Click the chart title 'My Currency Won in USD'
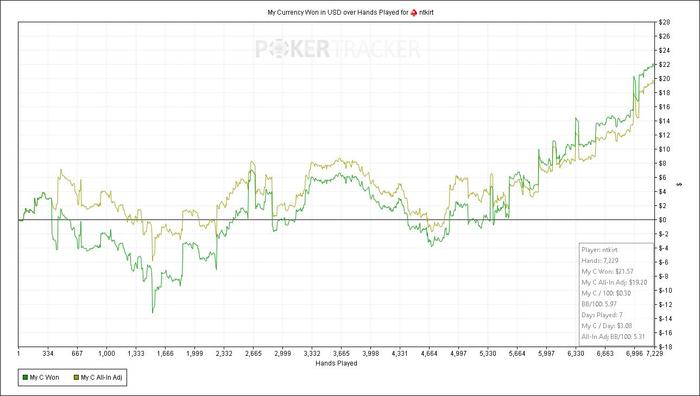Image resolution: width=700 pixels, height=396 pixels. [304, 13]
